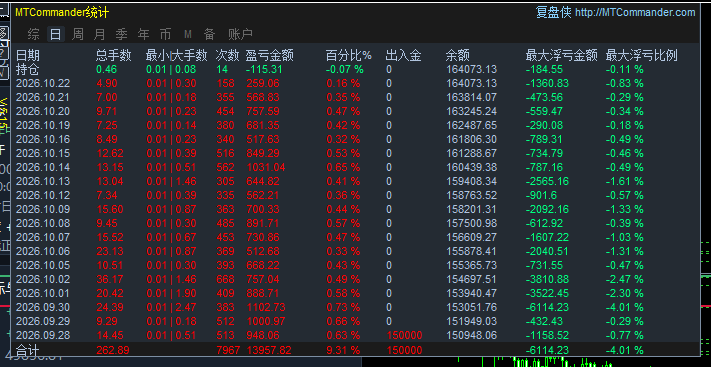This screenshot has height=367, width=711.
Task: Click the 668 trade count value
Action: coord(225,279)
